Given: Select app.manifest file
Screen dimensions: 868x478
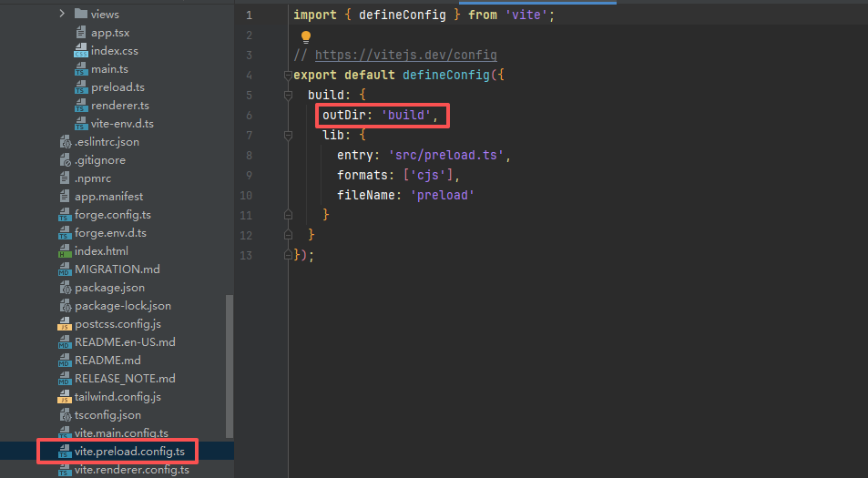Looking at the screenshot, I should (x=109, y=197).
